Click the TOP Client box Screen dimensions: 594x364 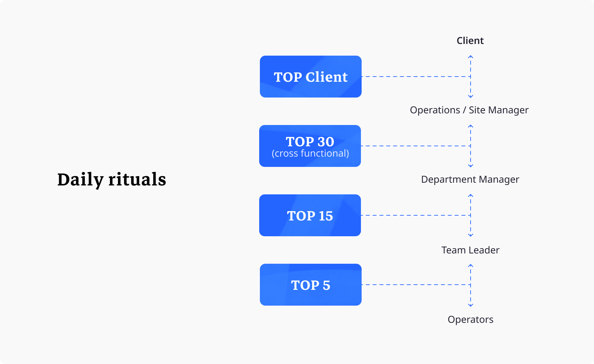click(x=310, y=77)
